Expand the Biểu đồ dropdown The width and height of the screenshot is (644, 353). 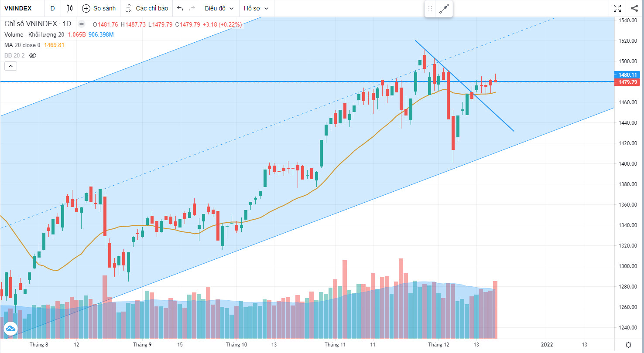click(x=219, y=8)
